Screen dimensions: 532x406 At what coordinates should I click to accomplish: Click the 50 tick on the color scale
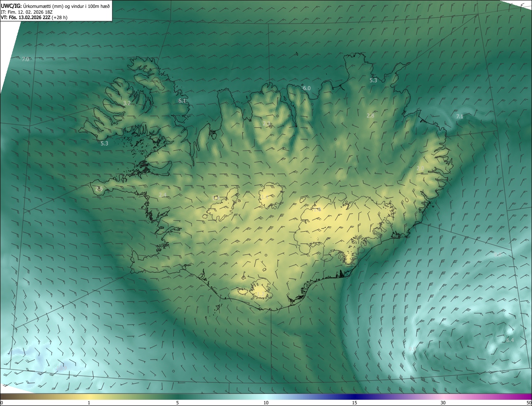(x=529, y=403)
